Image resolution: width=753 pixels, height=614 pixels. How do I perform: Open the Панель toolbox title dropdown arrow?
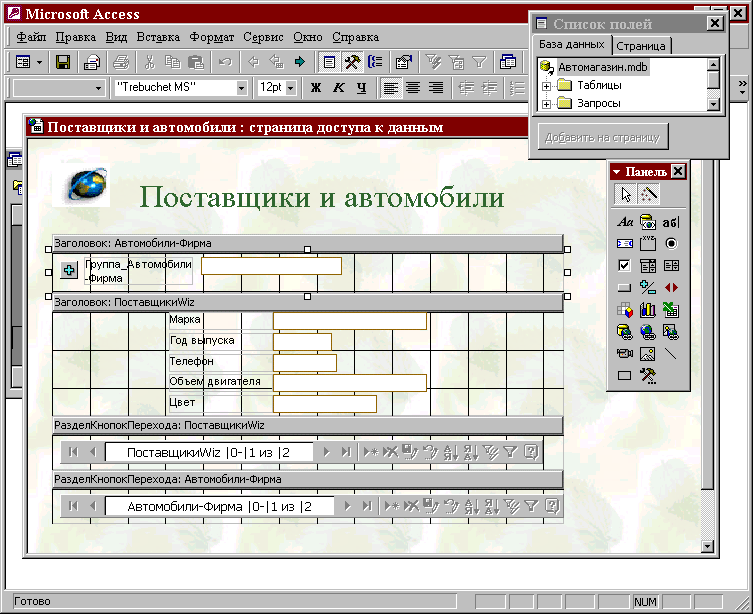(x=617, y=171)
